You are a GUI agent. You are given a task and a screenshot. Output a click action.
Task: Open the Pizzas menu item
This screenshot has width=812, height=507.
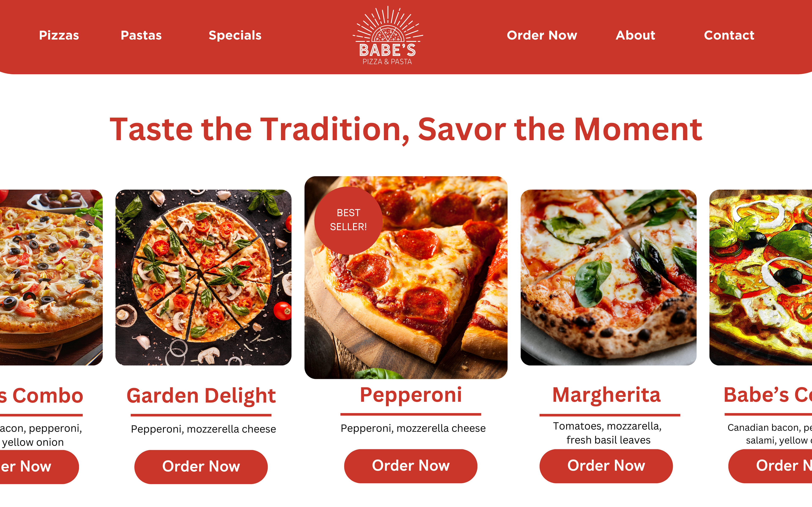(x=59, y=35)
